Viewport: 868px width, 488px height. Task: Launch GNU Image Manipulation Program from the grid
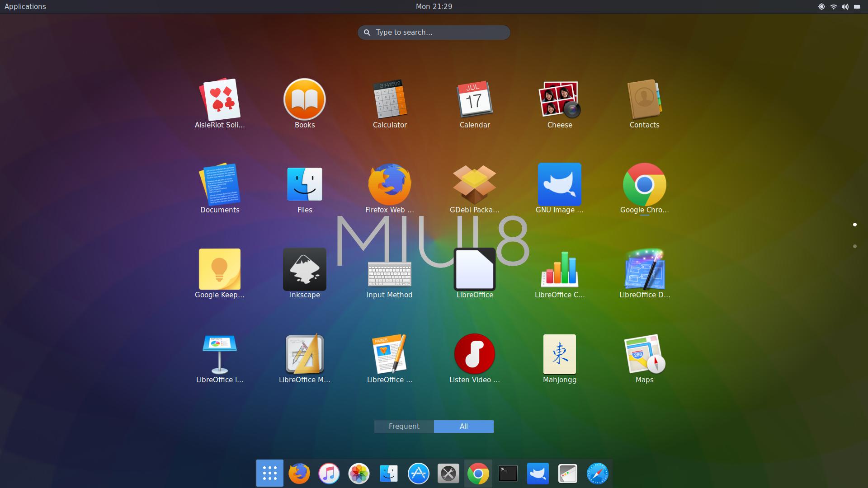[560, 185]
